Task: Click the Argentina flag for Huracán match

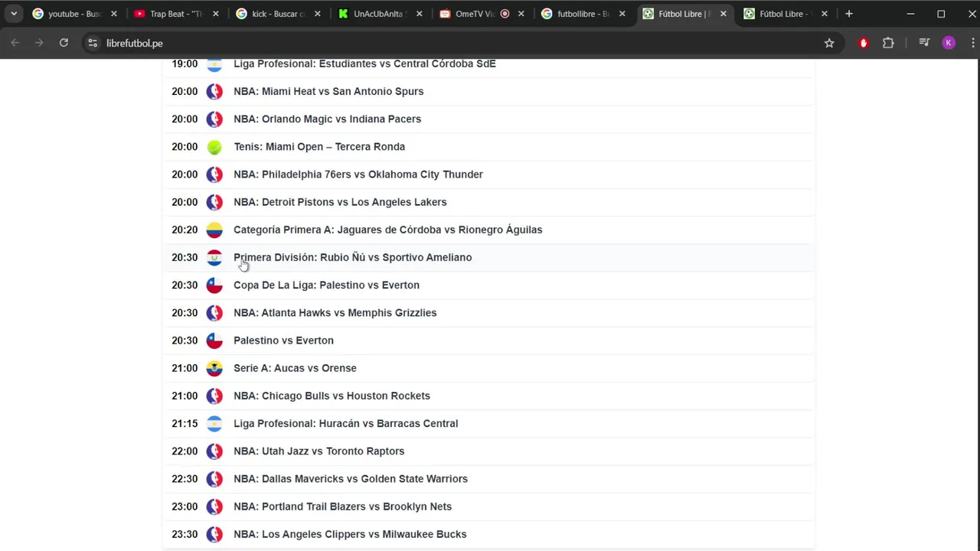Action: pos(214,423)
